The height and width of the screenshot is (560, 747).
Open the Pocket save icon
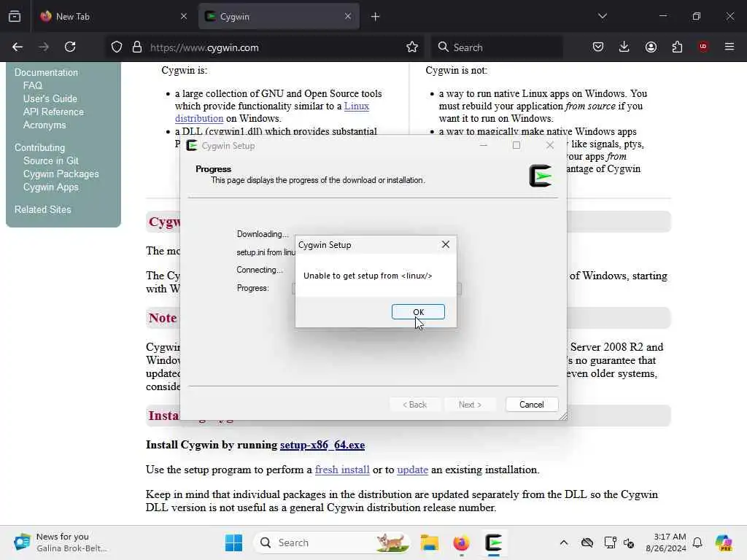coord(598,47)
